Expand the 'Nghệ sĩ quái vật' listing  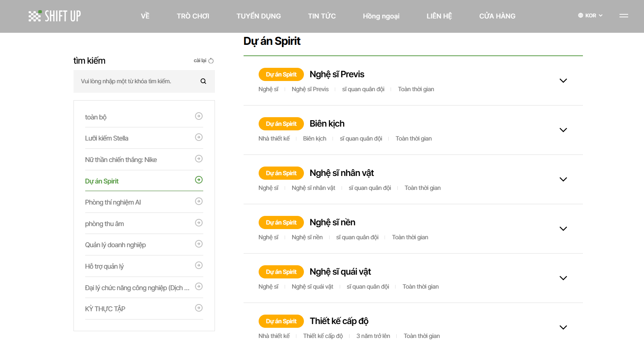click(x=563, y=278)
